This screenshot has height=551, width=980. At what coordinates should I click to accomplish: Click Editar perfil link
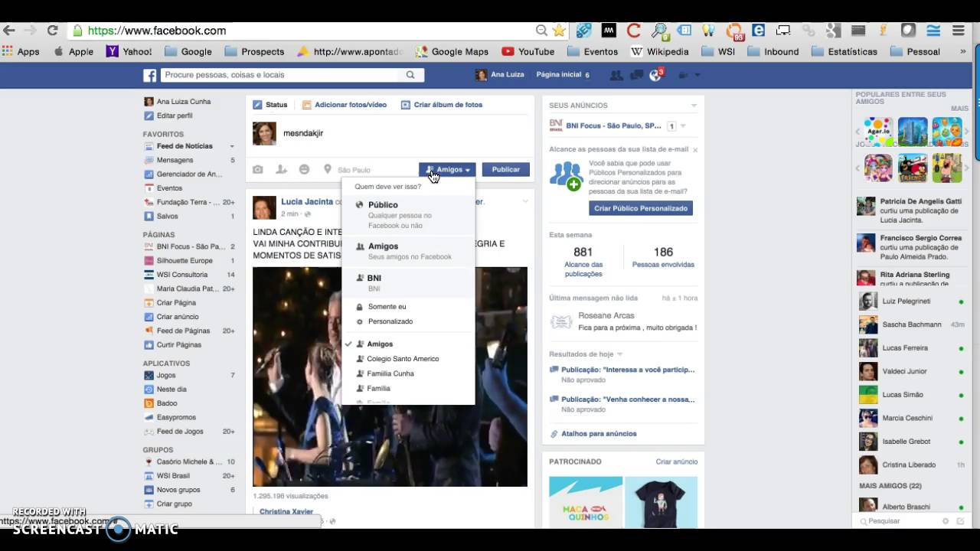(x=175, y=116)
